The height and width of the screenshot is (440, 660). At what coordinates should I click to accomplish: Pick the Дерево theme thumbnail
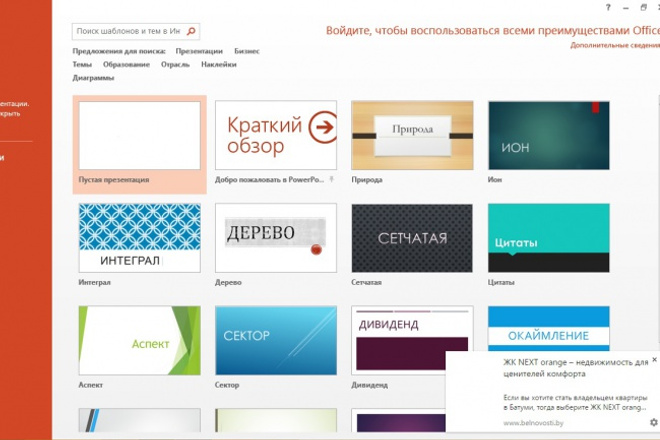coord(276,238)
